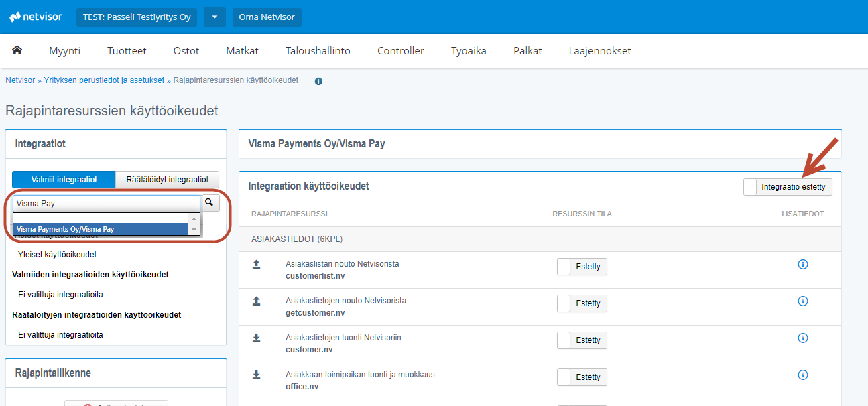This screenshot has height=406, width=868.
Task: Click the suggestion list scrollbar down arrow
Action: (x=195, y=231)
